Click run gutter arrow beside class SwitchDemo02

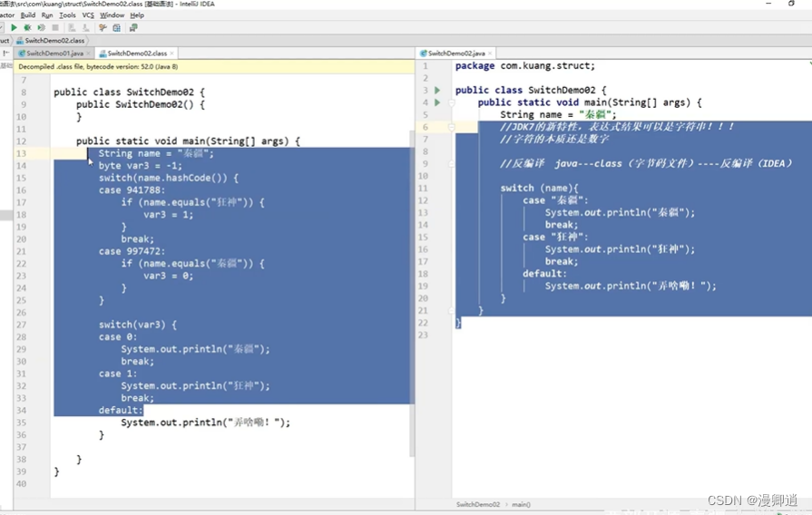tap(437, 90)
